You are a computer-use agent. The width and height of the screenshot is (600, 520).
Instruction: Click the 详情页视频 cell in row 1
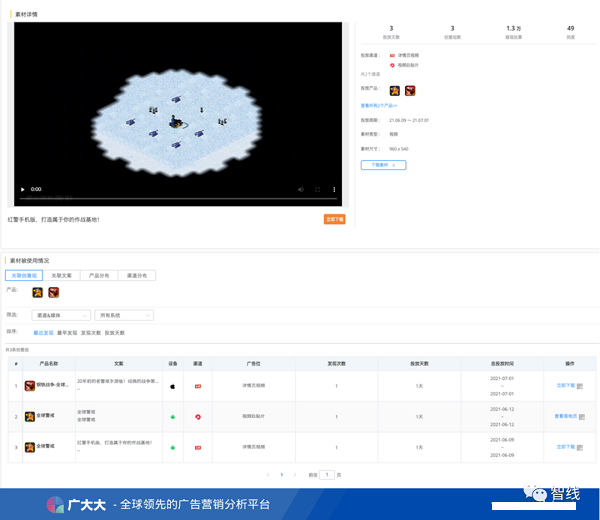[x=253, y=386]
